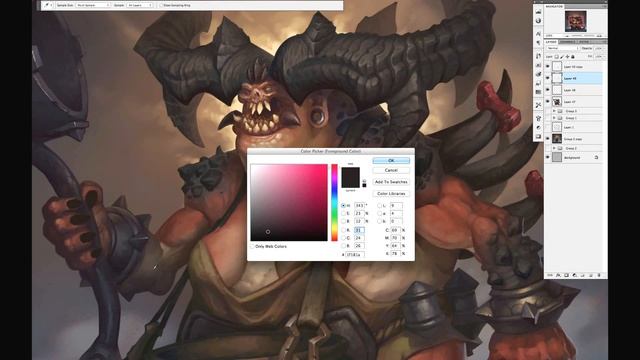Click the crossed-tools panel dock icon
Screen dimensions: 640x360
click(x=538, y=105)
